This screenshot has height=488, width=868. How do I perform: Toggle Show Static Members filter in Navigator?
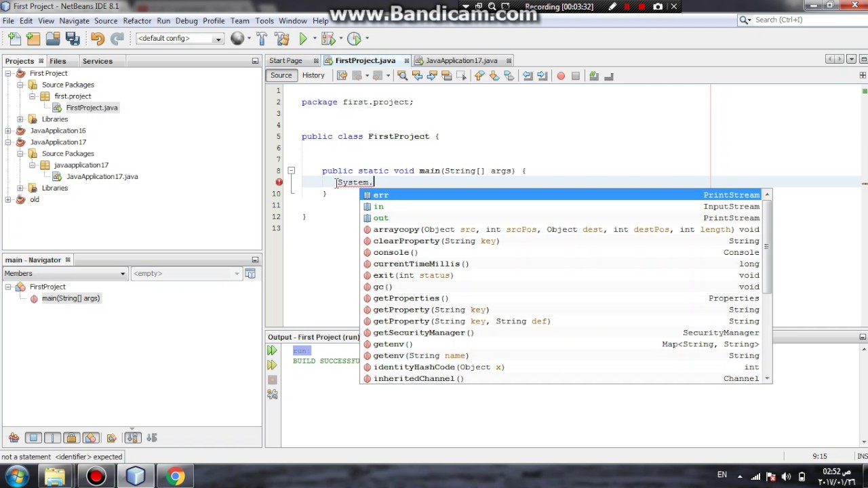click(x=52, y=438)
